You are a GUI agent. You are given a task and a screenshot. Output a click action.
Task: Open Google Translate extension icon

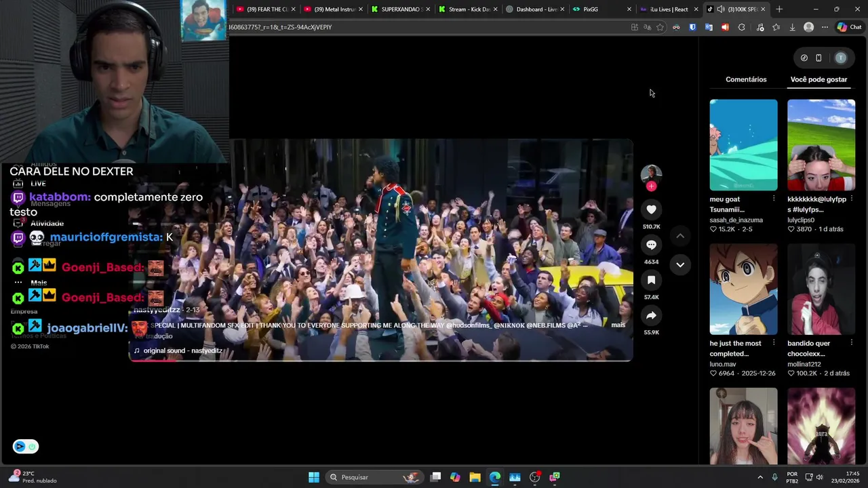709,27
